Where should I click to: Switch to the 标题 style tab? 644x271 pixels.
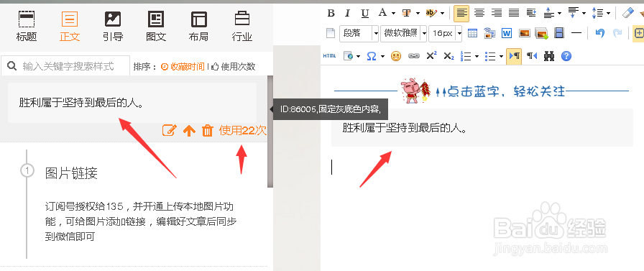27,26
